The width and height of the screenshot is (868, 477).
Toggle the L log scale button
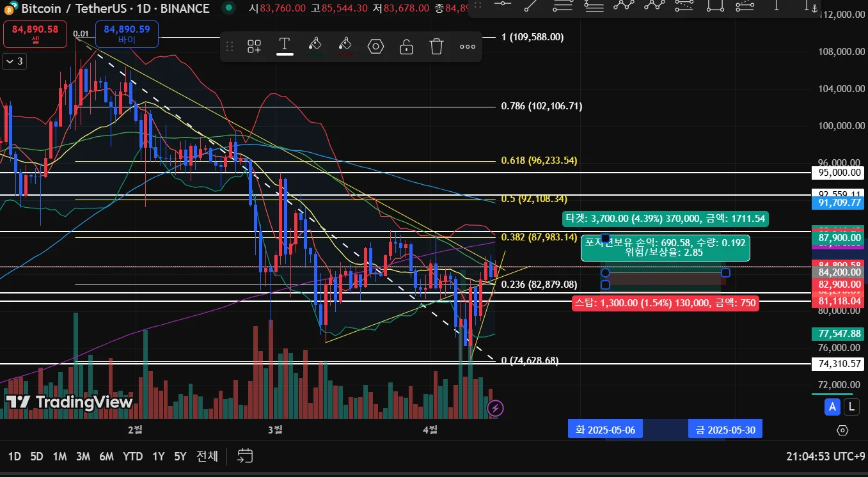tap(851, 406)
